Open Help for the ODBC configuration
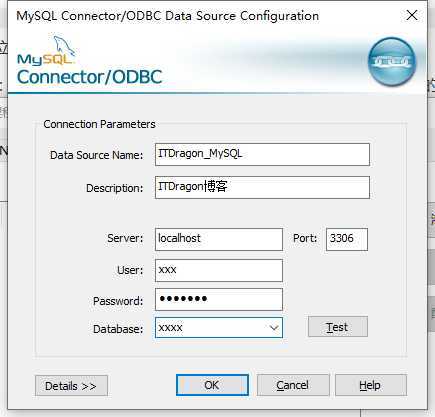 371,385
